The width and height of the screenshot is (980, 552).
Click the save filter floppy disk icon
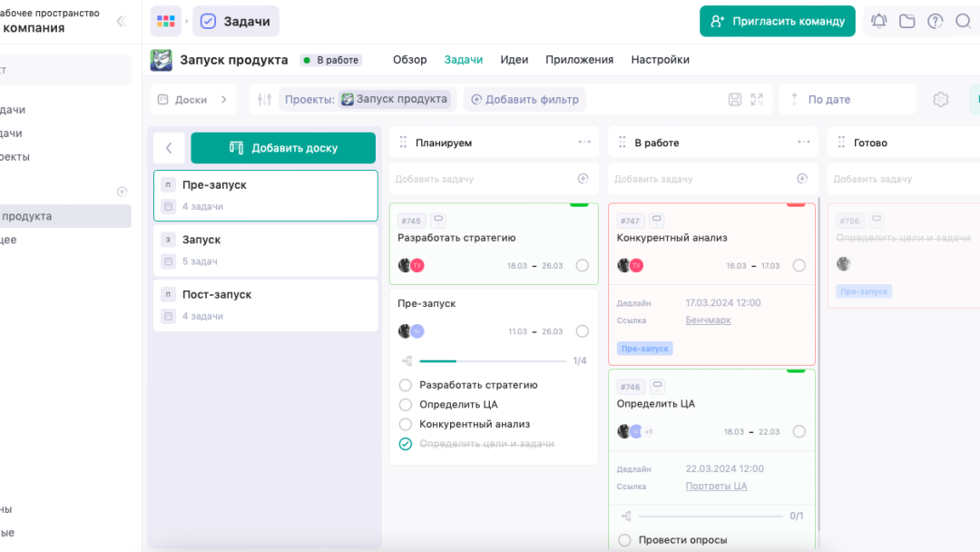[x=735, y=100]
